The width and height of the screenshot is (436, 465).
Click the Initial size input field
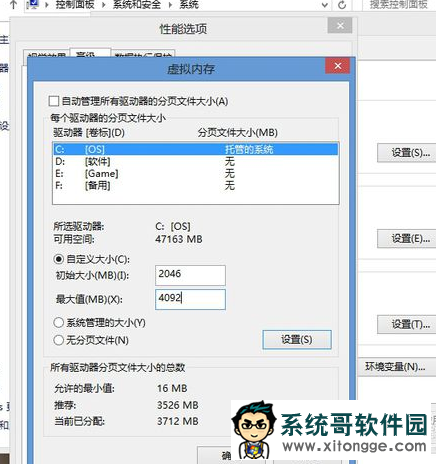coord(190,275)
